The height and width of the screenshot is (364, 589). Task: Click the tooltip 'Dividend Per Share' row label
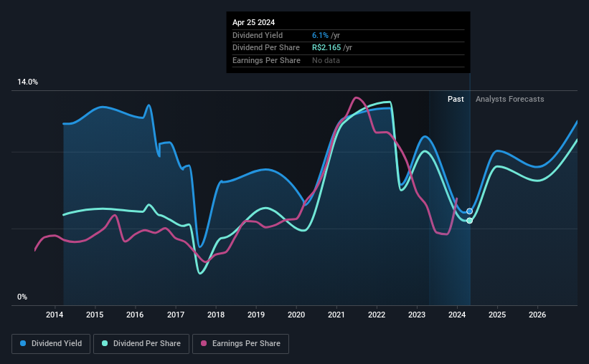pyautogui.click(x=266, y=48)
